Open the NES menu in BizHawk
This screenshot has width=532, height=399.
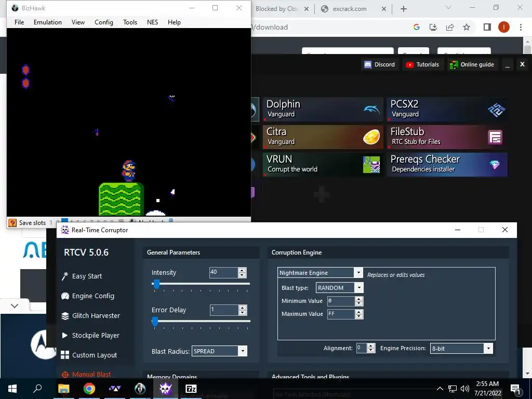152,22
